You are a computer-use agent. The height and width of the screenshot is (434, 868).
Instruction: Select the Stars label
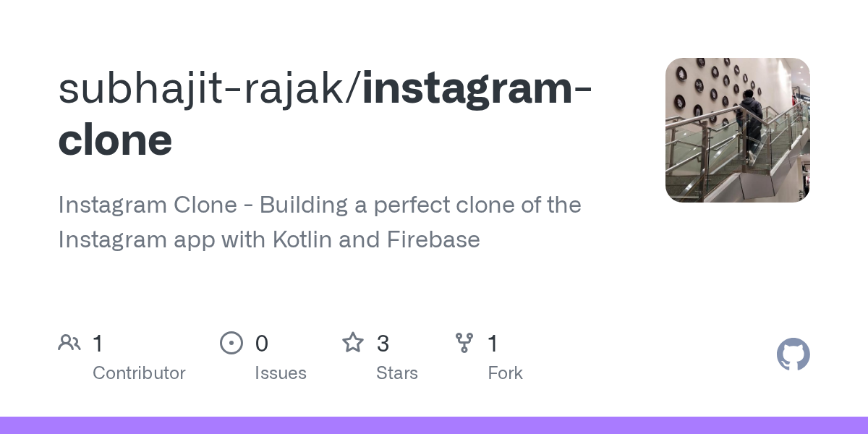(x=397, y=373)
